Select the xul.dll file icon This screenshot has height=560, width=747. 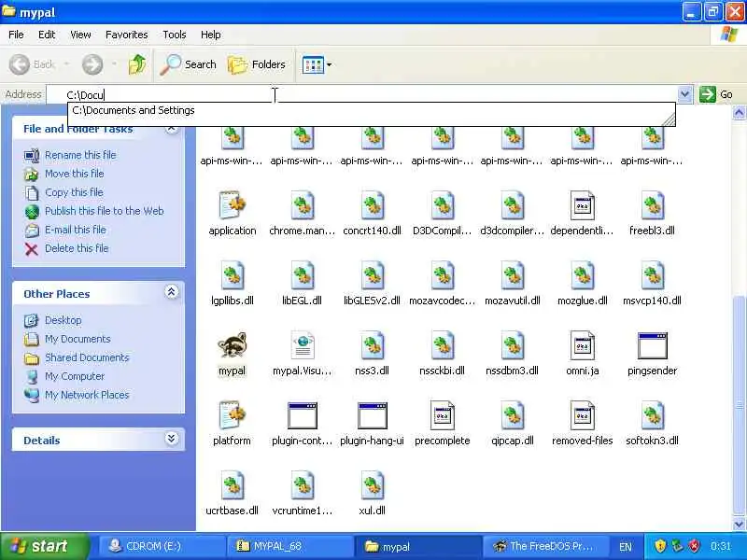[372, 485]
